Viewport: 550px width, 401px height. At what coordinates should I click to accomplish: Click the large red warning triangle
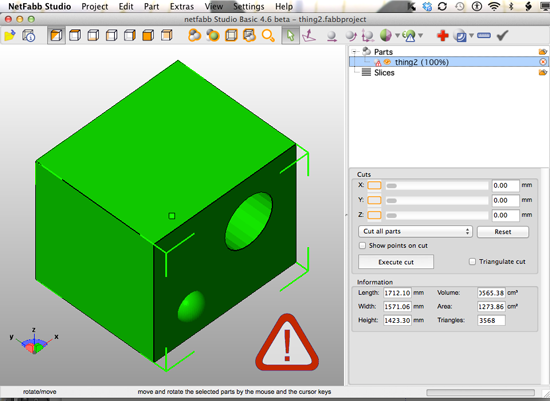[x=287, y=343]
